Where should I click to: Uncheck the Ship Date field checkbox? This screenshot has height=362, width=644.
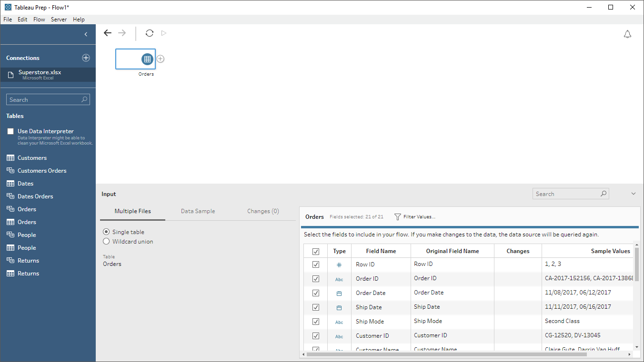[316, 307]
